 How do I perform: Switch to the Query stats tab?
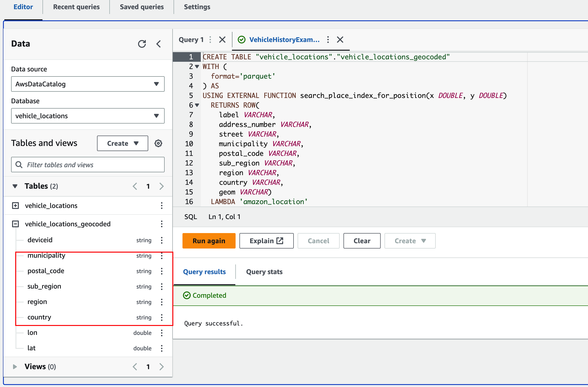pos(264,272)
